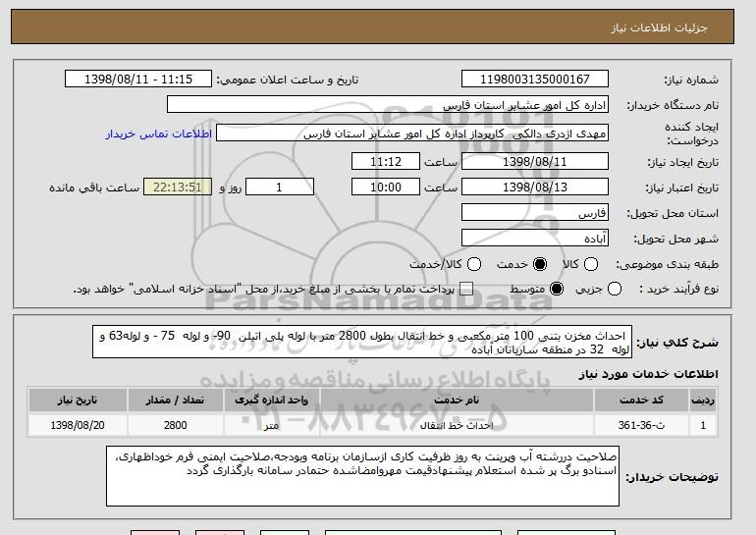756x535 pixels.
Task: Click the نام خدمت column header
Action: pos(457,401)
